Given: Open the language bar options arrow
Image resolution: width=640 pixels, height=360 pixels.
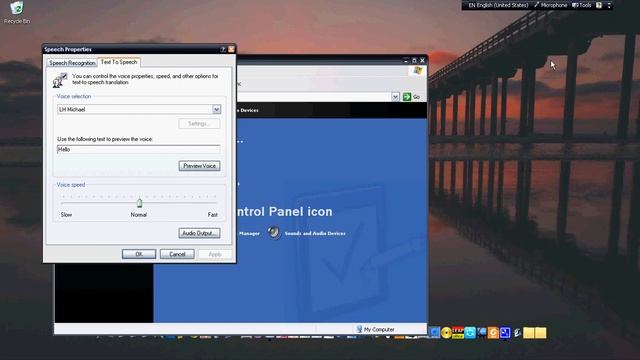Looking at the screenshot, I should 609,5.
